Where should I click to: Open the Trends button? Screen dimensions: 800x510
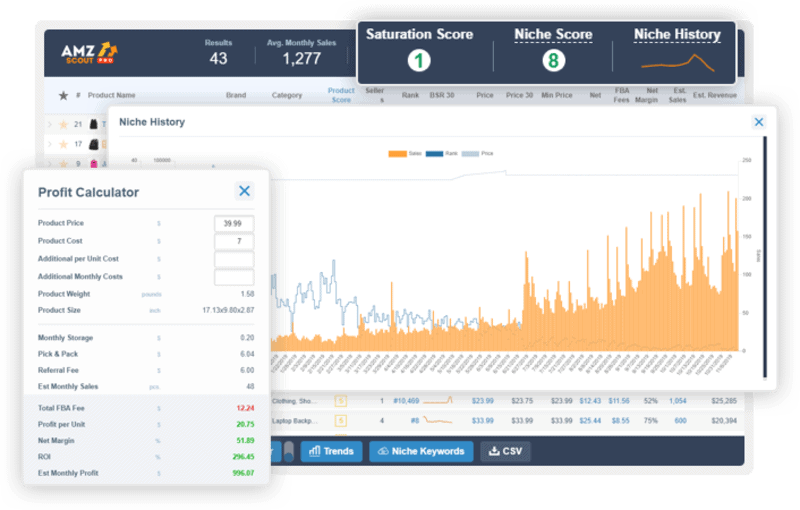(331, 451)
